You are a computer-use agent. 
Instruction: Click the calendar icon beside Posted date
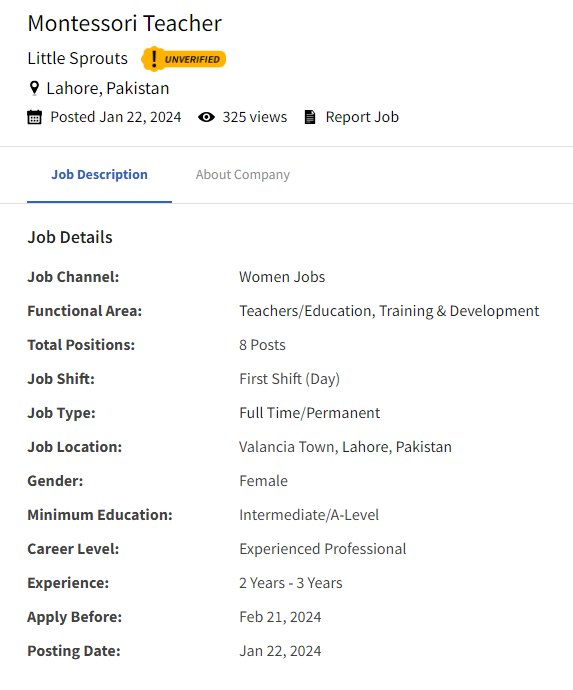[34, 117]
